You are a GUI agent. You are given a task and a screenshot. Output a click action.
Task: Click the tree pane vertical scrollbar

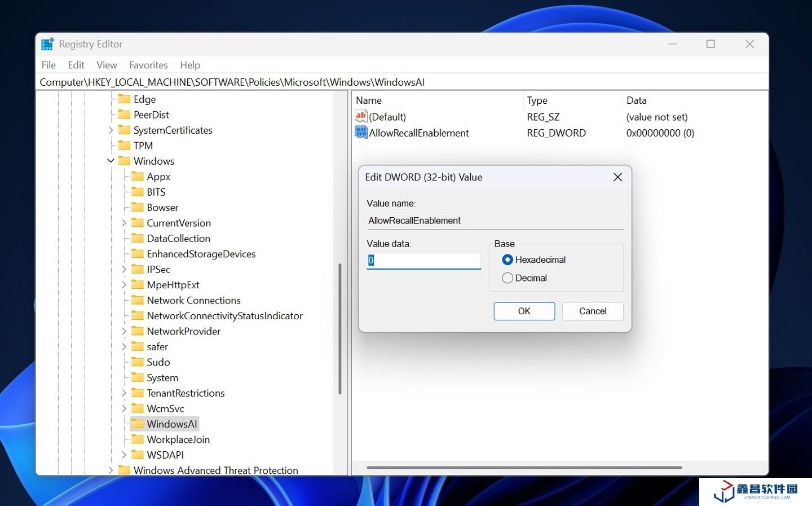click(339, 328)
